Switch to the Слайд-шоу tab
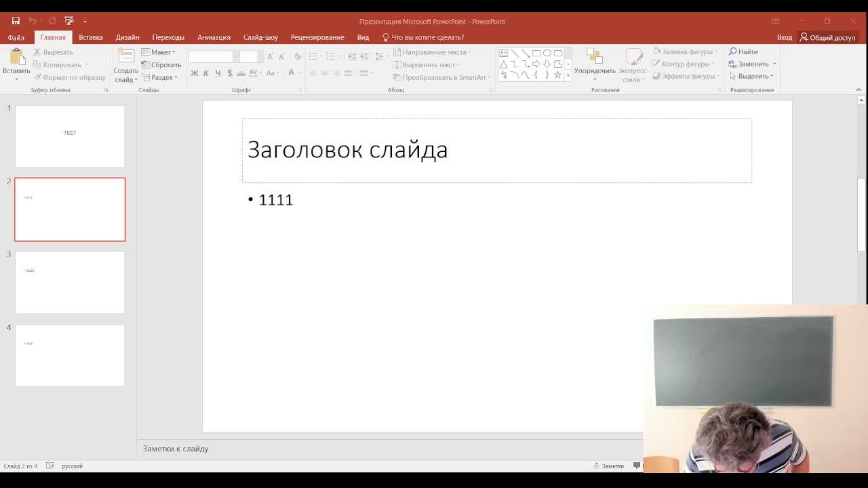Image resolution: width=868 pixels, height=488 pixels. tap(260, 37)
